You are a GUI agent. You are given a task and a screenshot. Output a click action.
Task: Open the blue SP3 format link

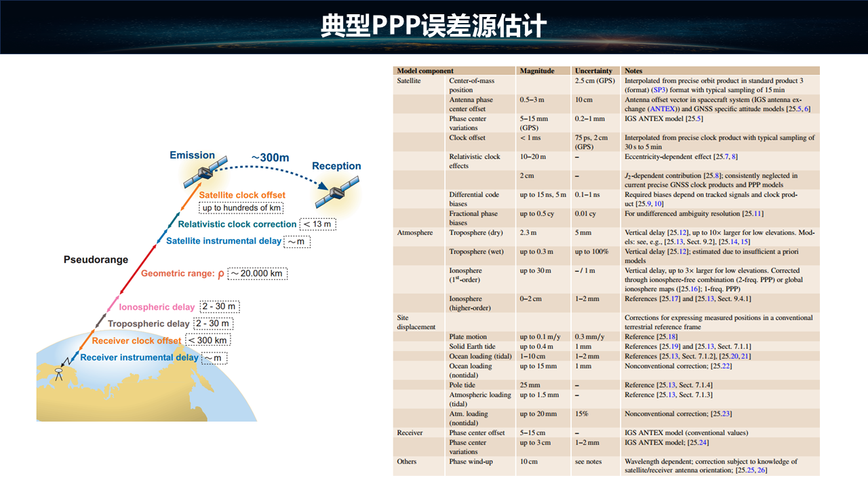[659, 89]
